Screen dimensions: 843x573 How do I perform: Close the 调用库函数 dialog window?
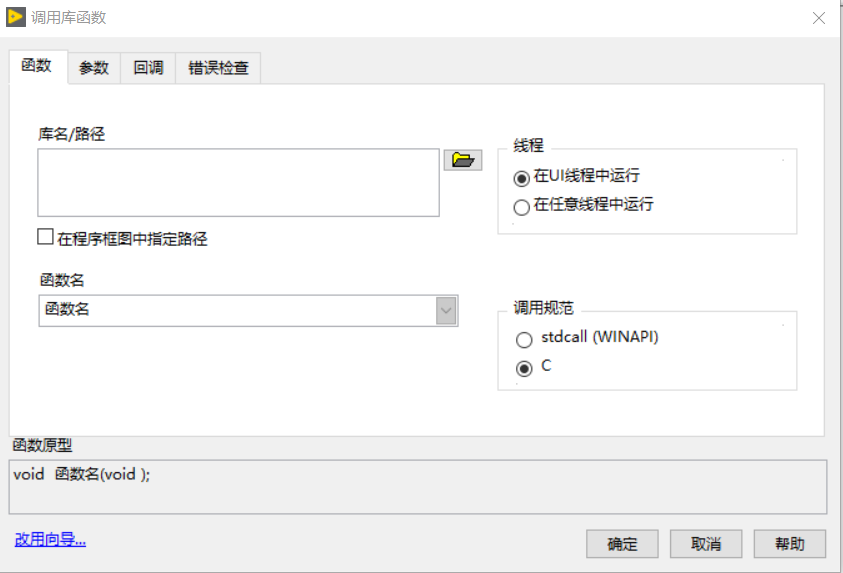click(818, 18)
